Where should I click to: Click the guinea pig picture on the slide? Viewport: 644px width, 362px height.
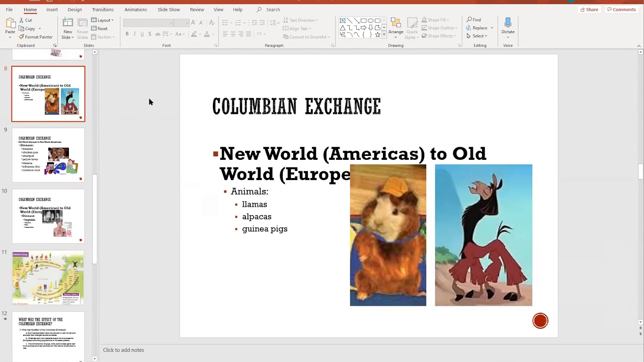click(x=388, y=235)
